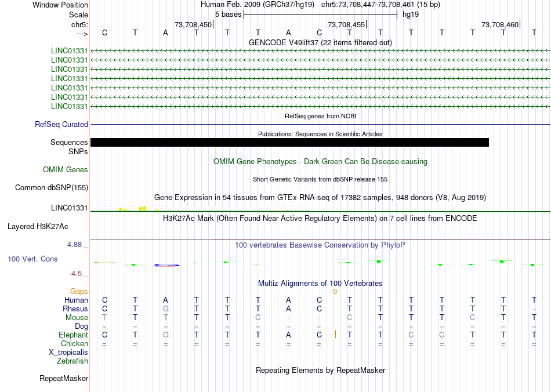Click the Human Feb. 2009 (GRCh37/hg19) assembly title
Image resolution: width=551 pixels, height=392 pixels.
(x=258, y=5)
